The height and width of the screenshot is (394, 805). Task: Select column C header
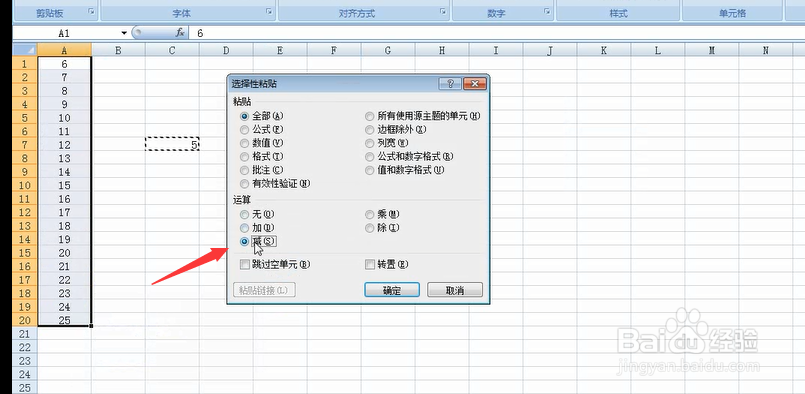point(172,50)
